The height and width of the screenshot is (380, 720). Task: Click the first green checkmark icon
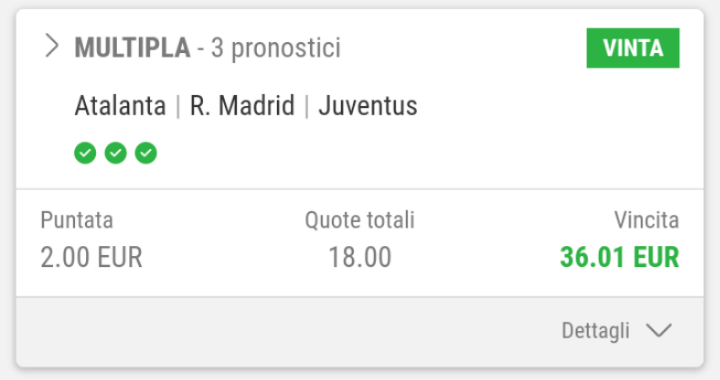pos(85,153)
